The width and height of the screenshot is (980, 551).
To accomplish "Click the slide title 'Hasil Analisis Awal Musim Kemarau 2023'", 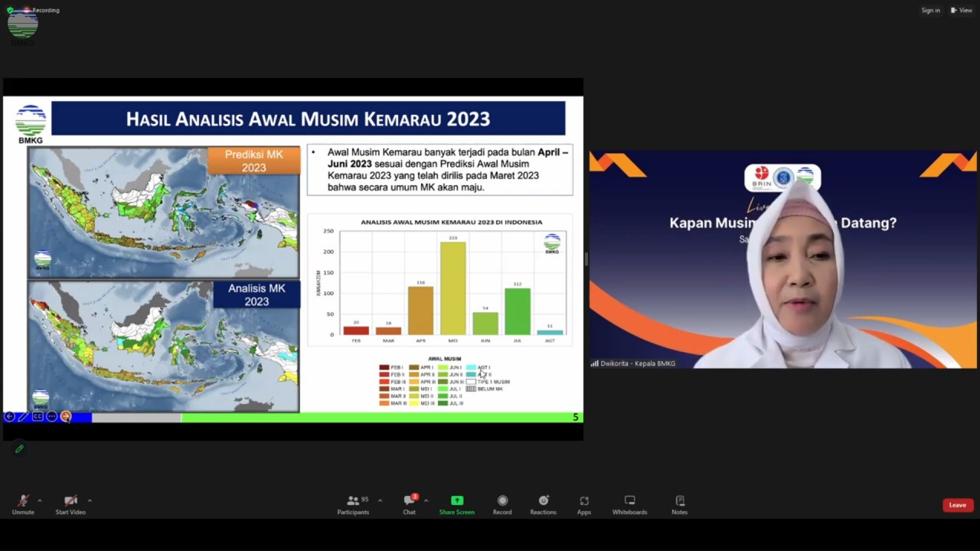I will [308, 119].
